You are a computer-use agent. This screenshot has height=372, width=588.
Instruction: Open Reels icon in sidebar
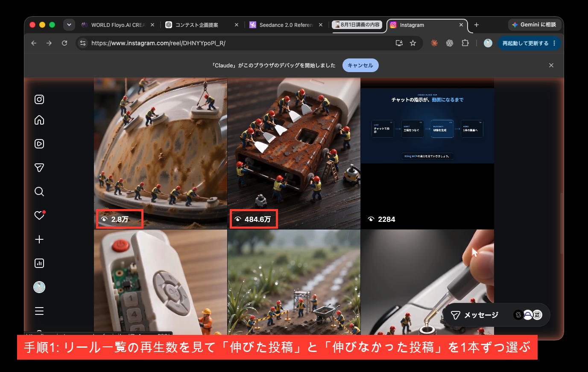pos(39,144)
